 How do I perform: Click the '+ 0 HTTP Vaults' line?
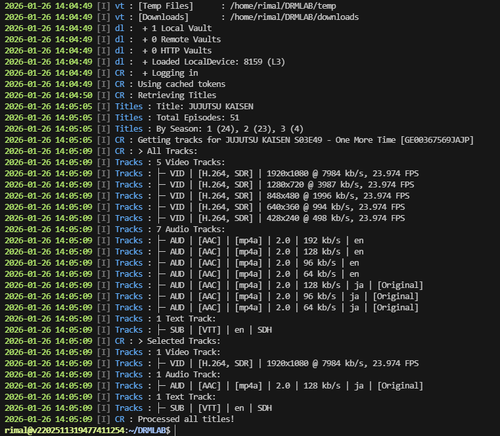(x=177, y=51)
